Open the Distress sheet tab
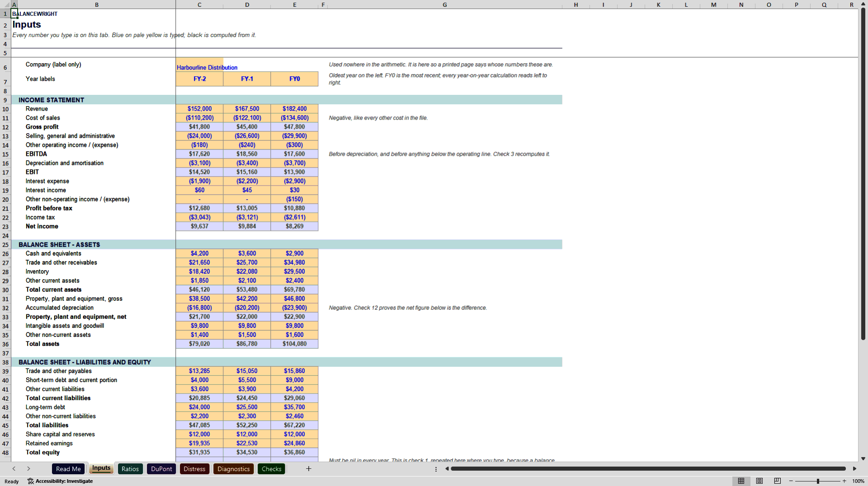The width and height of the screenshot is (868, 486). click(194, 469)
